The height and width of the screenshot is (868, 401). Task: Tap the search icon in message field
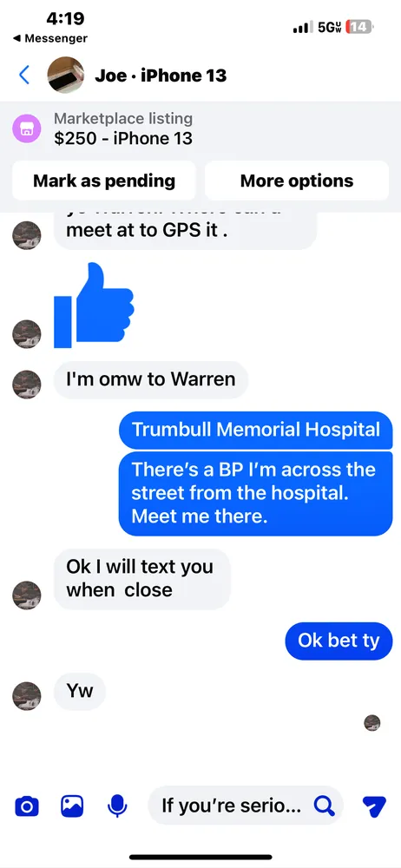click(324, 806)
